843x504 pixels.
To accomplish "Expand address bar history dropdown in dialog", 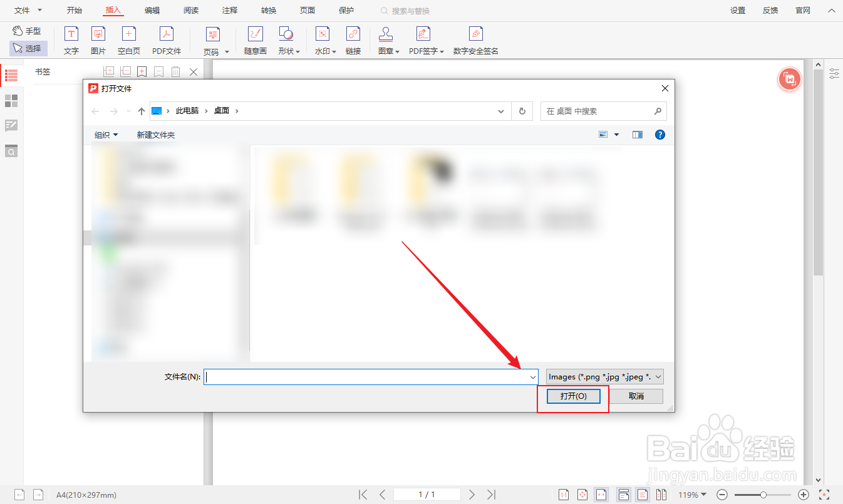I will click(x=501, y=111).
